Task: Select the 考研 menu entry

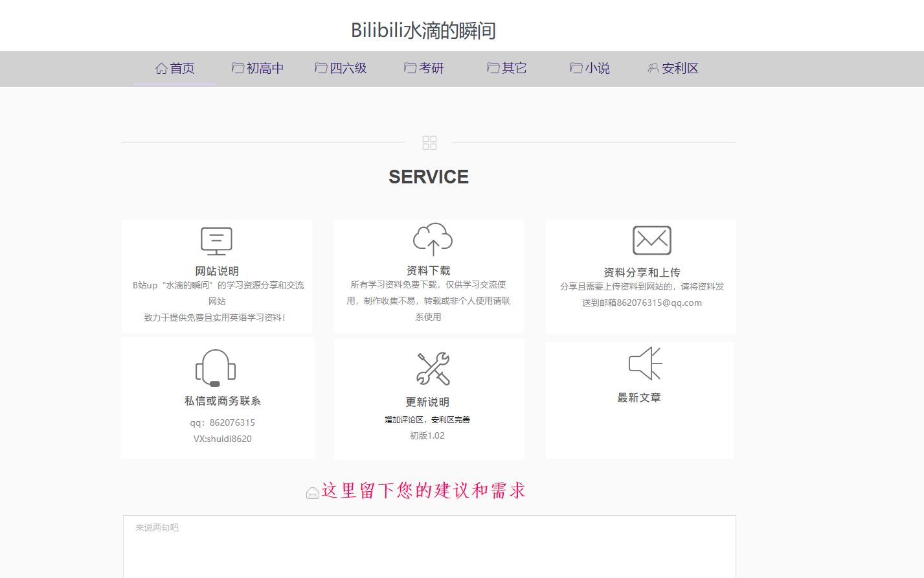Action: click(424, 68)
